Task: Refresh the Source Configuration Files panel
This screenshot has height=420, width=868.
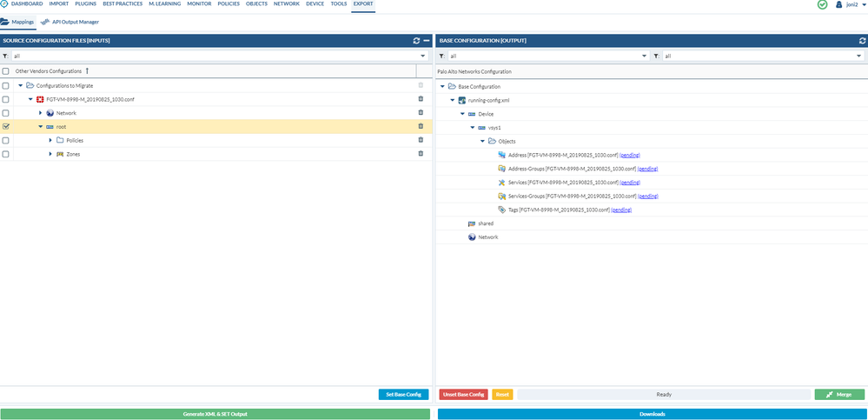Action: click(x=416, y=40)
